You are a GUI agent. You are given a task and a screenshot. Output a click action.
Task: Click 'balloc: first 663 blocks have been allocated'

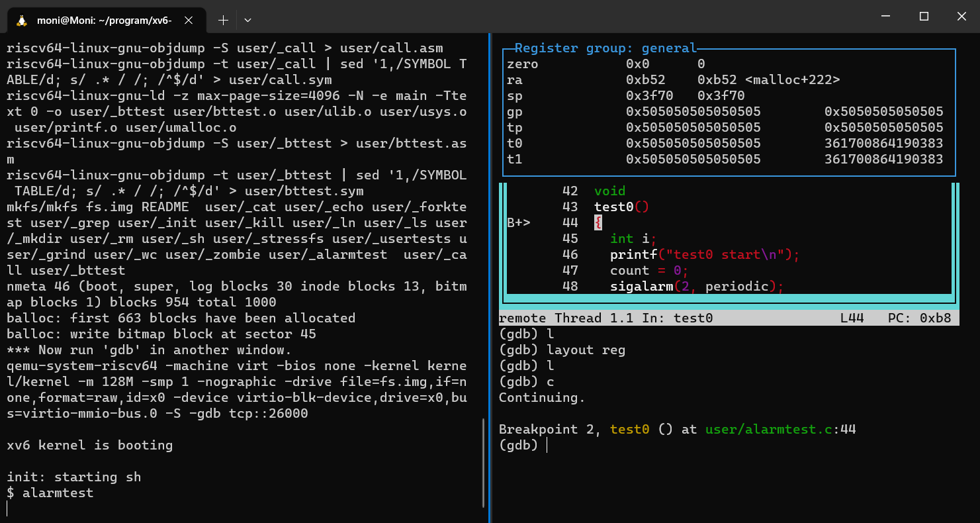[x=181, y=318]
